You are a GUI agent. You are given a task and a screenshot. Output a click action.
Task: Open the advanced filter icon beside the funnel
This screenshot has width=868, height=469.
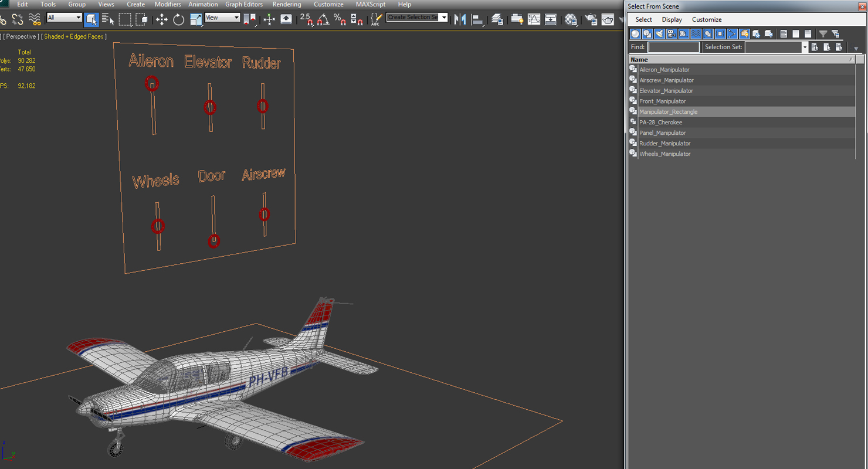click(x=836, y=34)
